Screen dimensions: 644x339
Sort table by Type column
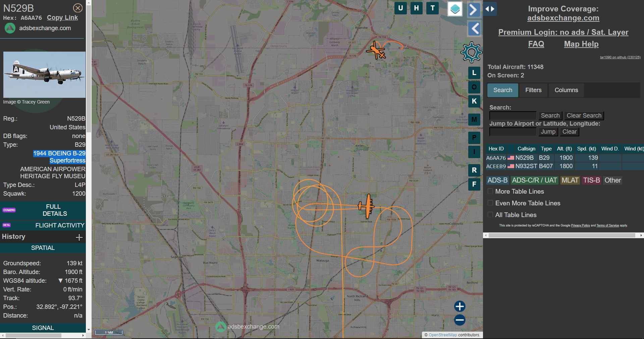(546, 149)
